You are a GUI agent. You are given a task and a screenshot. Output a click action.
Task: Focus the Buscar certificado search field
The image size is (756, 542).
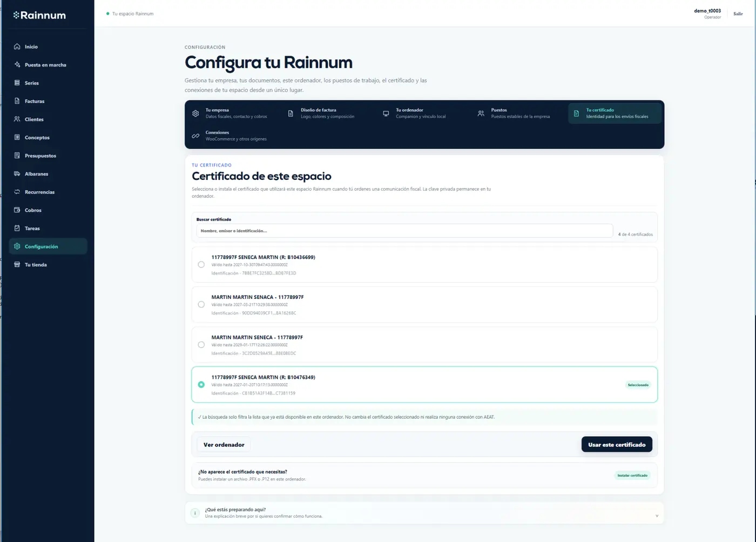coord(404,231)
